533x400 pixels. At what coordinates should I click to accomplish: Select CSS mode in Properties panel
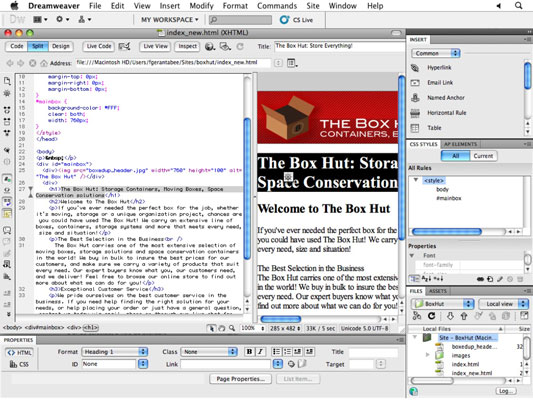point(19,364)
